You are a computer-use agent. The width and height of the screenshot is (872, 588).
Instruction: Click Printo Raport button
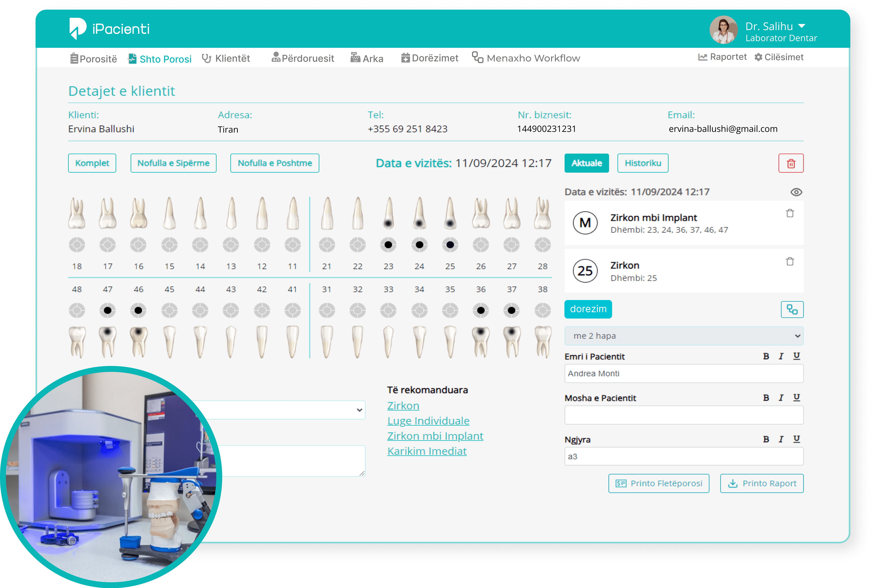pos(761,483)
